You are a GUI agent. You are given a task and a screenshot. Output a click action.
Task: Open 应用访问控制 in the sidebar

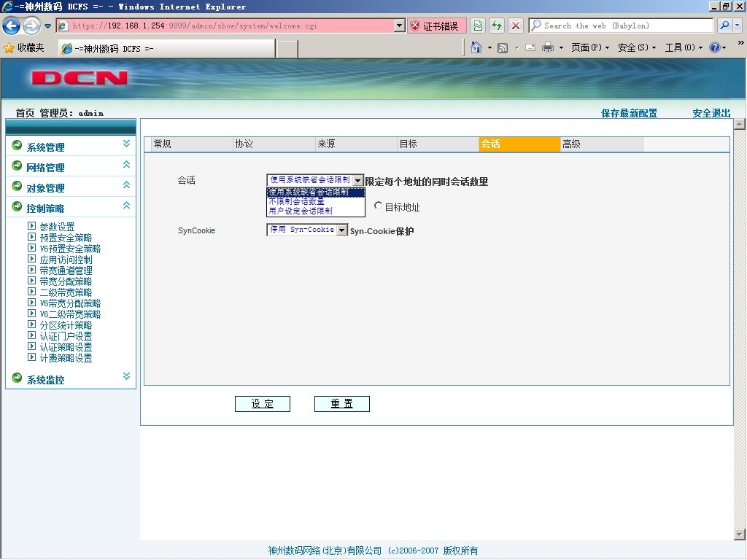click(x=66, y=260)
